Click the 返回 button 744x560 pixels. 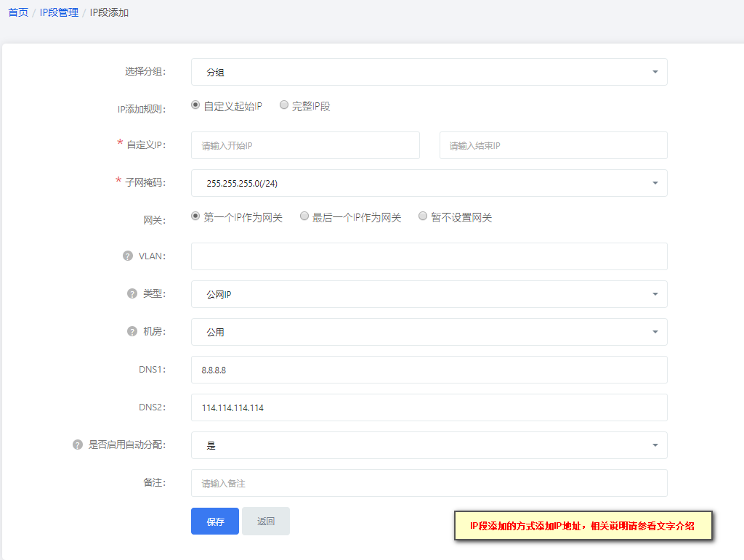point(266,522)
